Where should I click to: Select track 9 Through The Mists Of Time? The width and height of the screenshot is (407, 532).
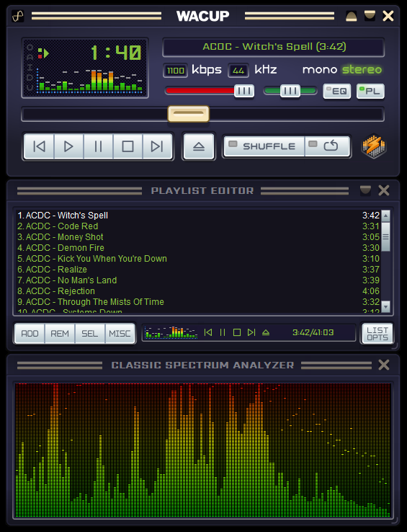tap(198, 302)
